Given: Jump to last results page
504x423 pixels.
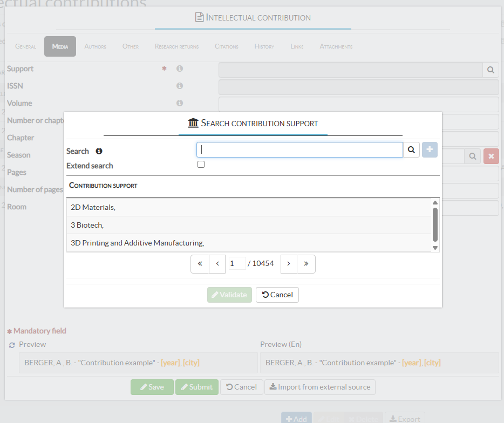Looking at the screenshot, I should pos(306,264).
